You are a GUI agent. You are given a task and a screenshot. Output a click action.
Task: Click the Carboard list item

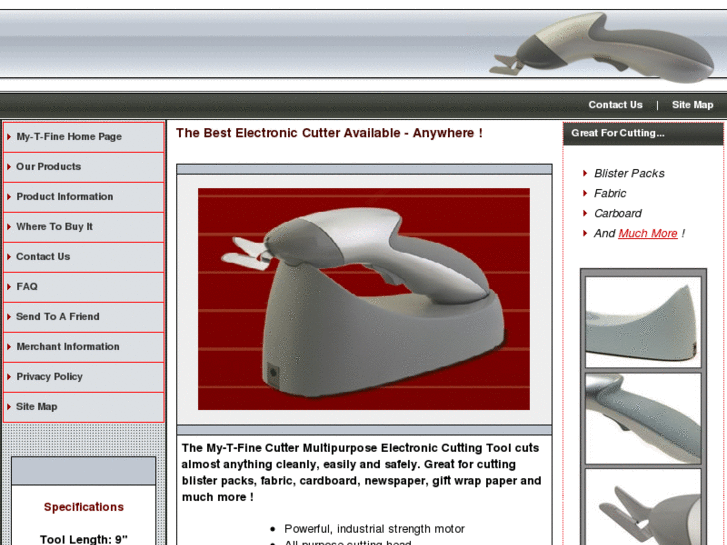[618, 213]
